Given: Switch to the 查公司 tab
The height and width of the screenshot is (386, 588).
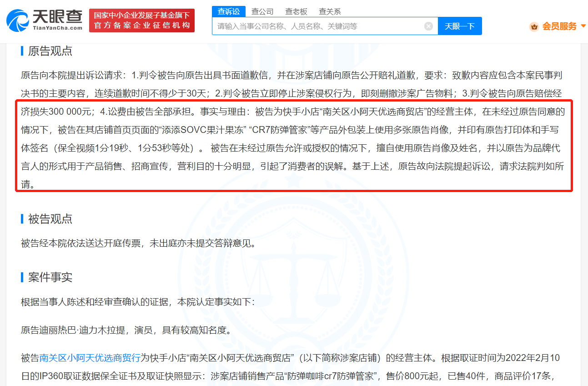Looking at the screenshot, I should (263, 11).
